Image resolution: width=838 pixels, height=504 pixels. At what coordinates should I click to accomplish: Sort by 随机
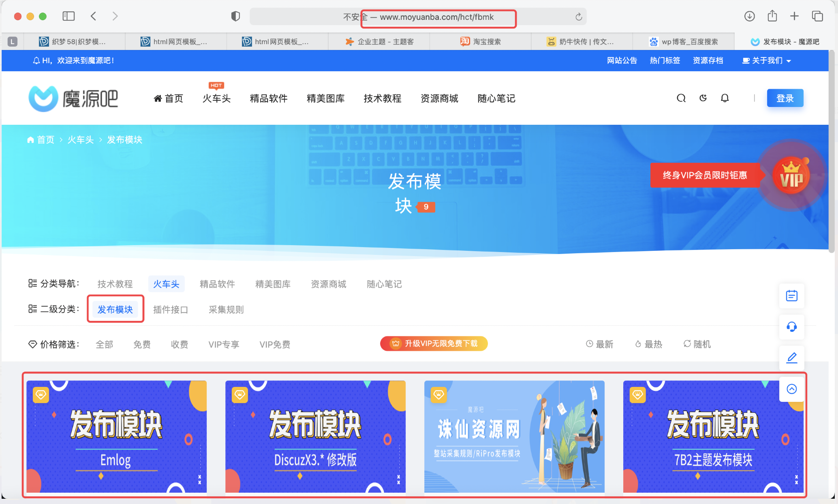pyautogui.click(x=697, y=344)
